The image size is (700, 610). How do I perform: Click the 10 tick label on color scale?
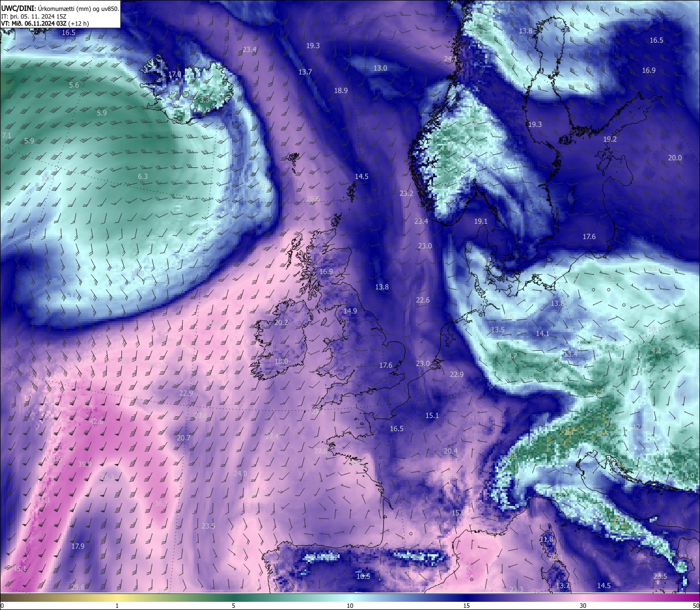pos(350,606)
